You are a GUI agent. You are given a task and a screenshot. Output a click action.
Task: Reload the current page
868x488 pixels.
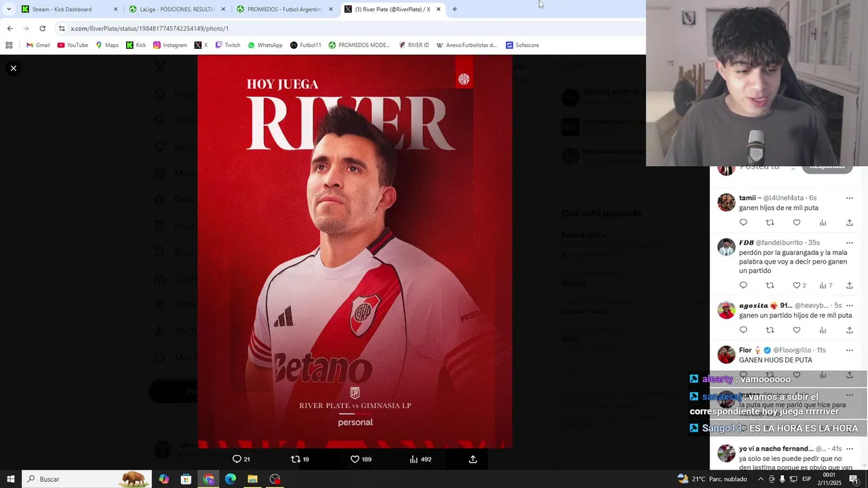click(42, 28)
